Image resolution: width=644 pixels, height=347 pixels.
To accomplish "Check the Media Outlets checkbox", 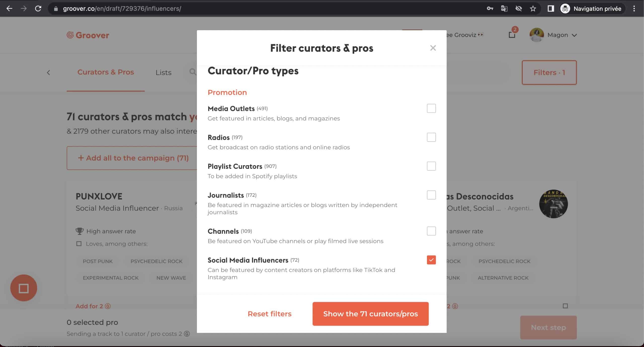I will coord(431,108).
